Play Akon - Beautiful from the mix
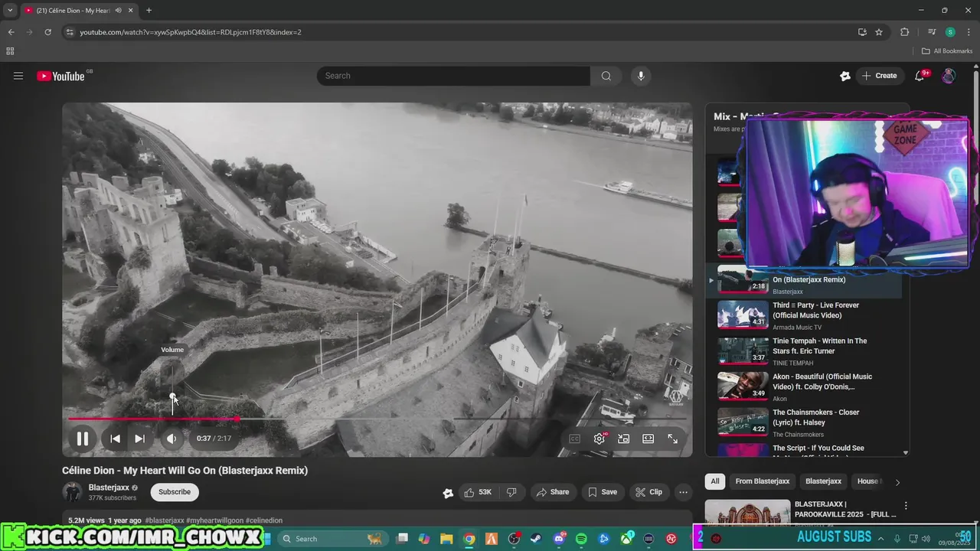 [809, 387]
